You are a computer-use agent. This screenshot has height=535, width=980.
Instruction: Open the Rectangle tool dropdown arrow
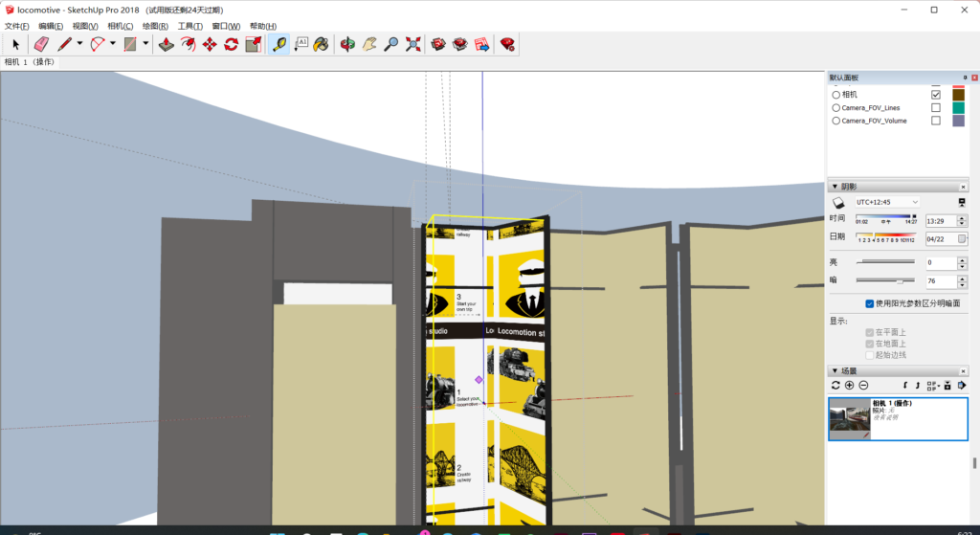[x=145, y=44]
